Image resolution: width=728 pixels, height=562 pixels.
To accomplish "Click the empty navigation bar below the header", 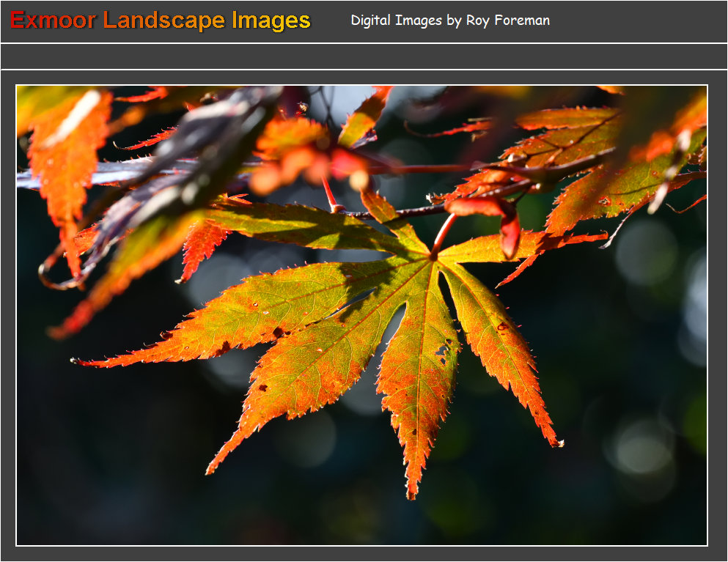I will click(364, 56).
